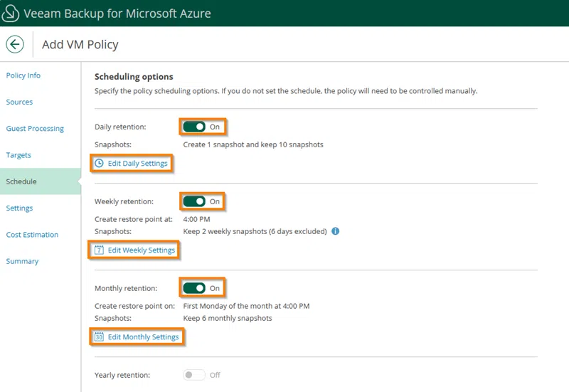The height and width of the screenshot is (392, 569).
Task: Disable the Daily retention toggle
Action: coord(194,127)
